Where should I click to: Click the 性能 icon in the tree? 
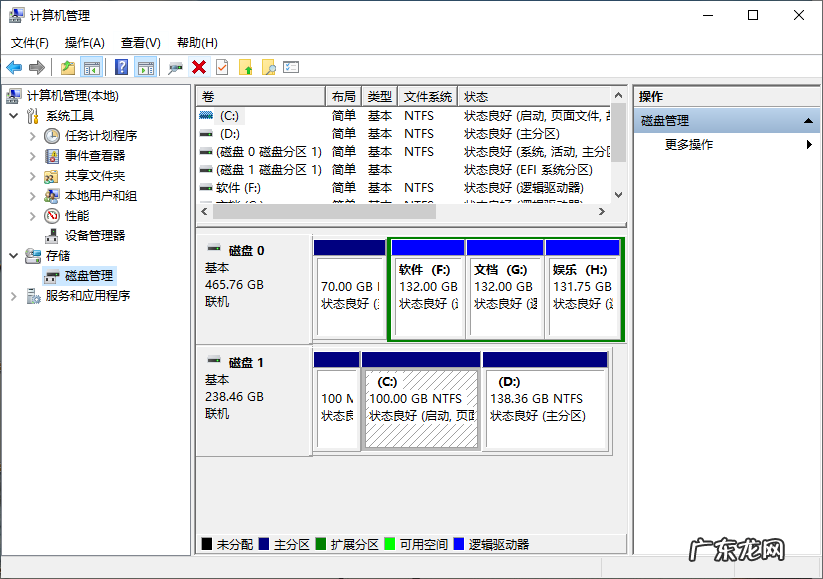tap(50, 216)
